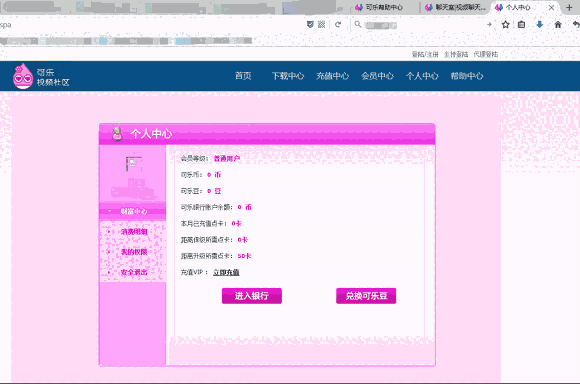The image size is (580, 384).
Task: Click the 主持登陆 link at top
Action: pos(456,54)
